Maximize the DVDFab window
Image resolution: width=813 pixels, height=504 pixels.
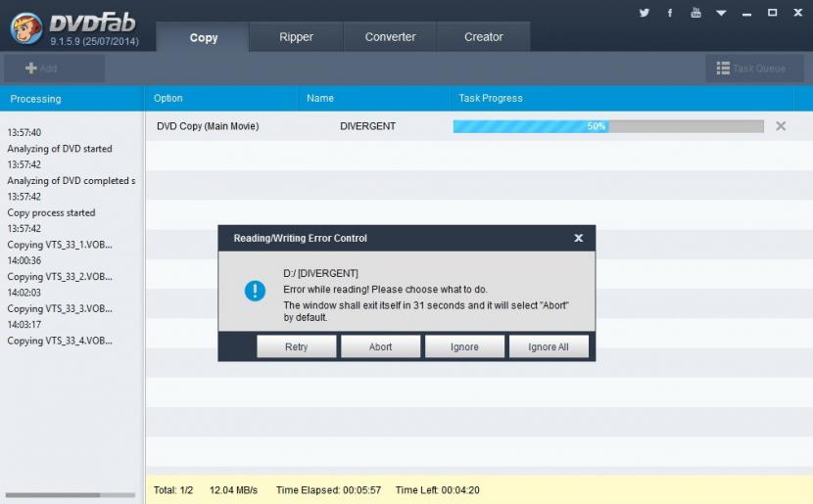click(772, 13)
